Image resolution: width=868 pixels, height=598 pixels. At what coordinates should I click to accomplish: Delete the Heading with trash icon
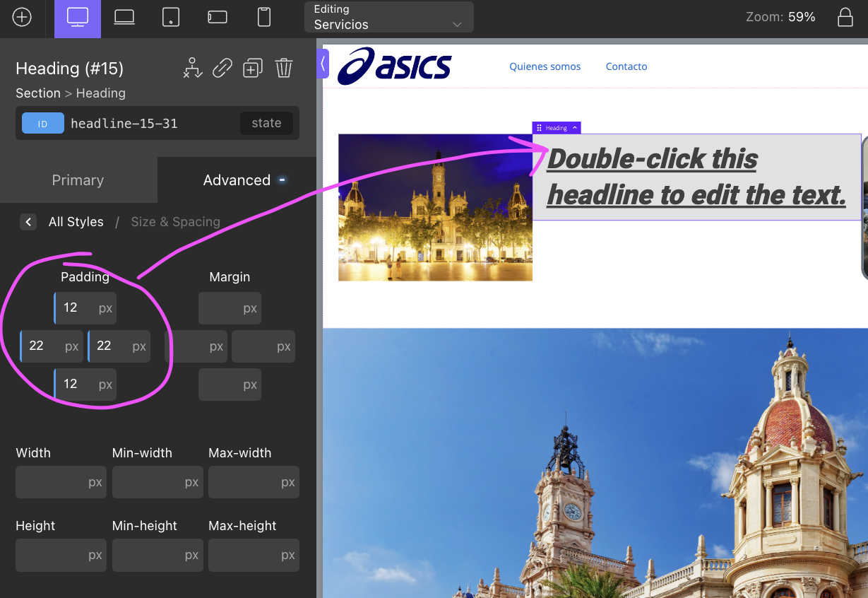(x=283, y=68)
